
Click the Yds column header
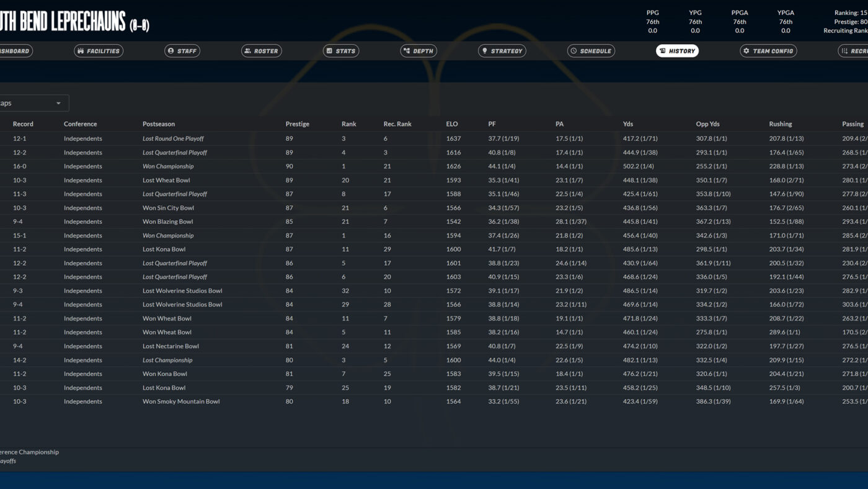[628, 124]
